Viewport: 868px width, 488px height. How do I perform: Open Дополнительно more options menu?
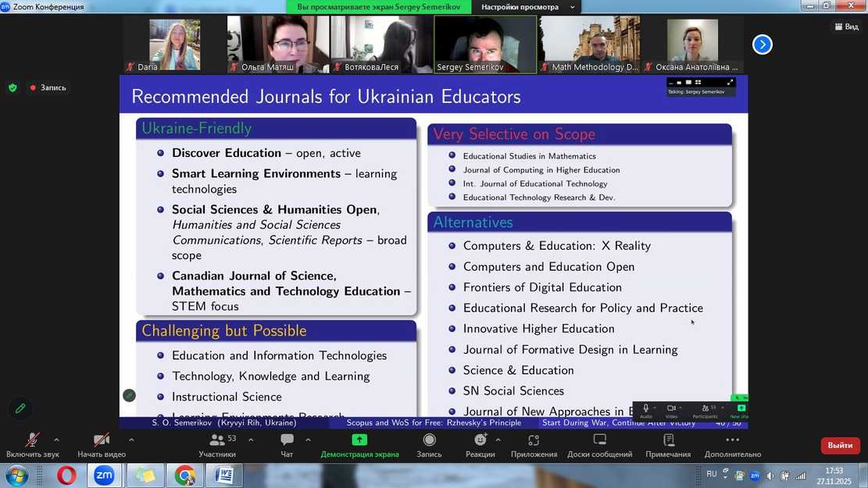(x=732, y=441)
